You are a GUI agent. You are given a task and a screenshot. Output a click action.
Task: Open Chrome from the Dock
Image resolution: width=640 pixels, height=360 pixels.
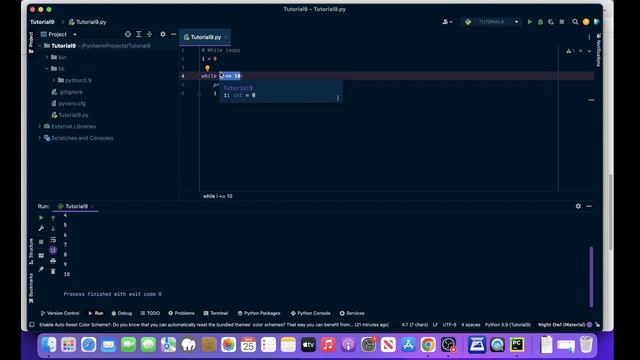428,345
